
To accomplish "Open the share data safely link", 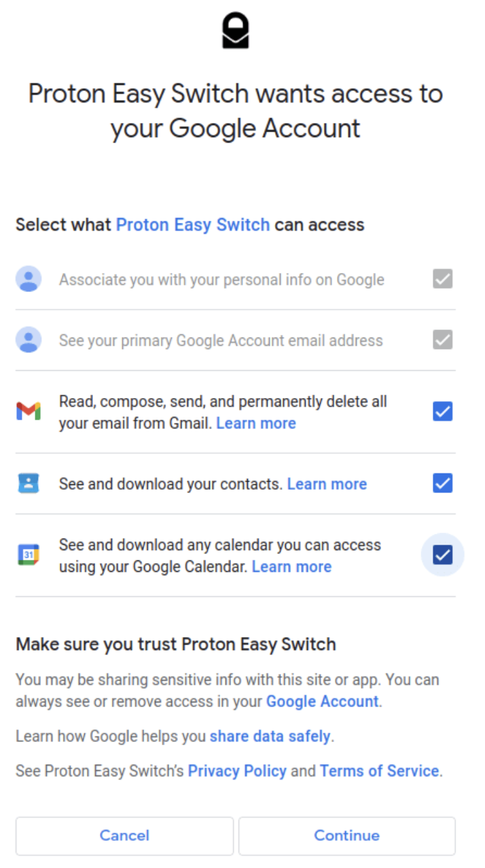I will (270, 736).
